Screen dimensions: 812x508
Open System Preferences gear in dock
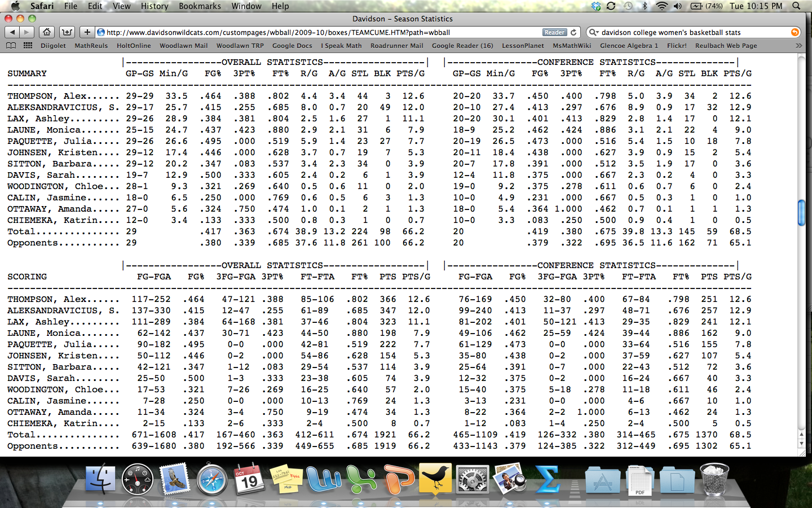pos(472,479)
